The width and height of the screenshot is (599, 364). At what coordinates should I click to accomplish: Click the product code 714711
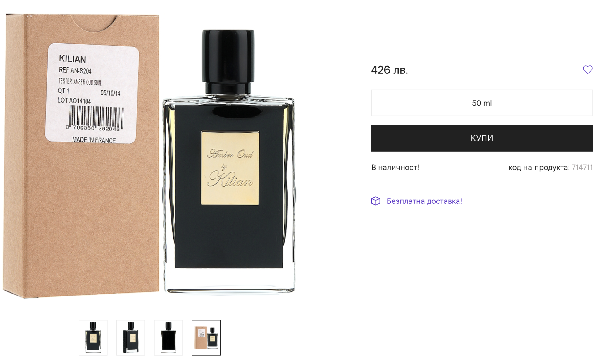582,168
